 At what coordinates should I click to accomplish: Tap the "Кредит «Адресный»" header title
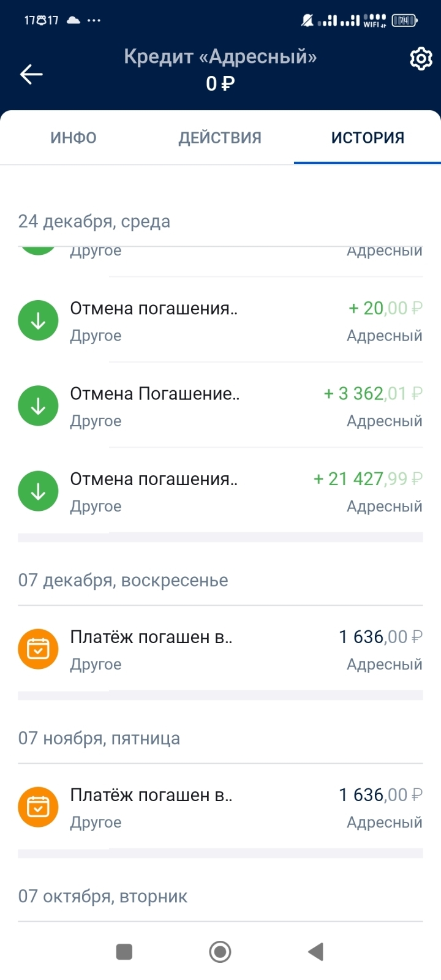click(x=221, y=57)
